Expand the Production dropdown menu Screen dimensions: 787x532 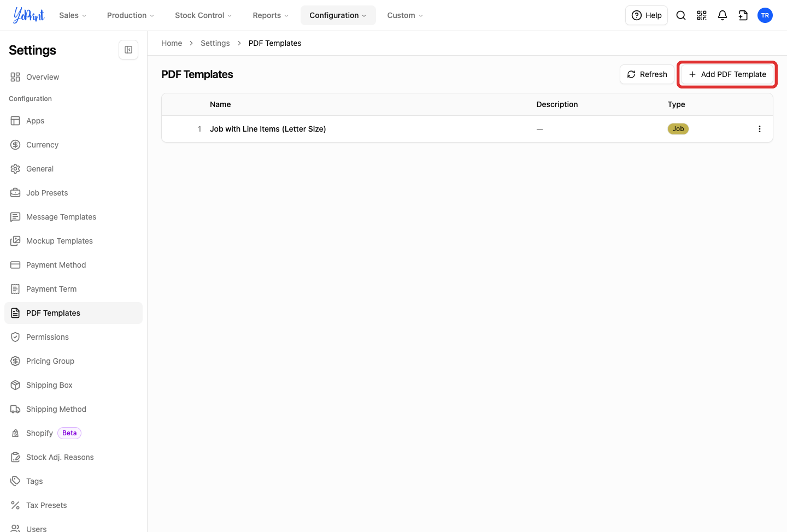click(131, 15)
